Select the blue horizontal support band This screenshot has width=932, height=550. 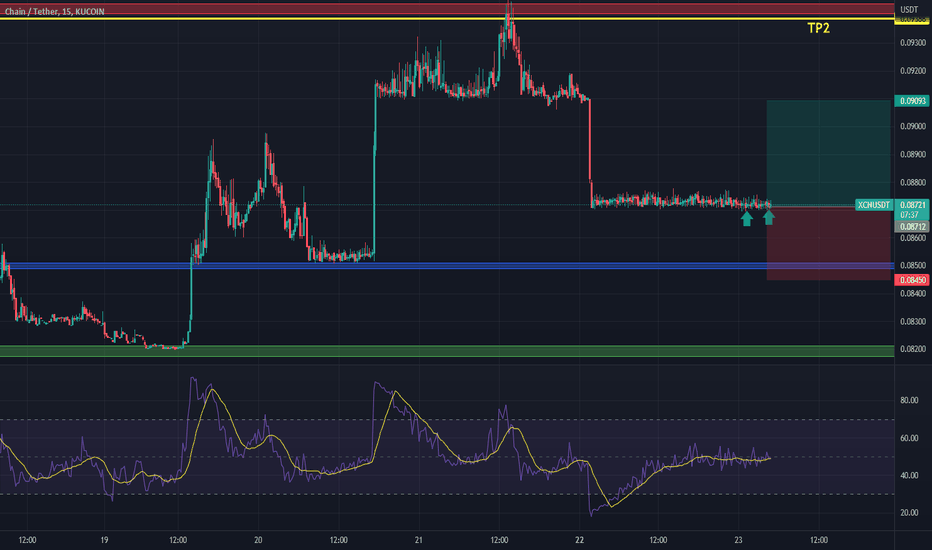447,266
